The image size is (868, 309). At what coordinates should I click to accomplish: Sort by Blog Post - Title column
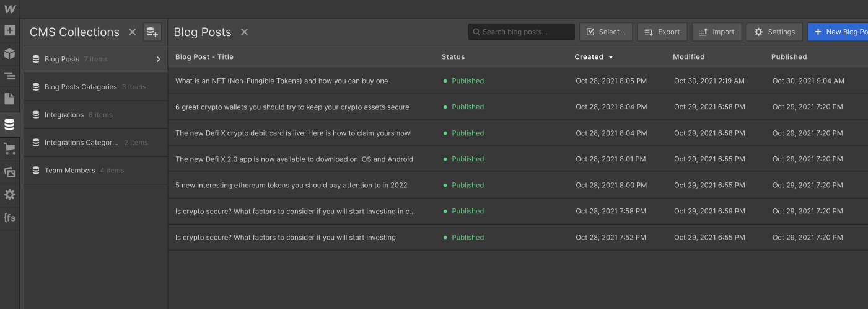(204, 56)
